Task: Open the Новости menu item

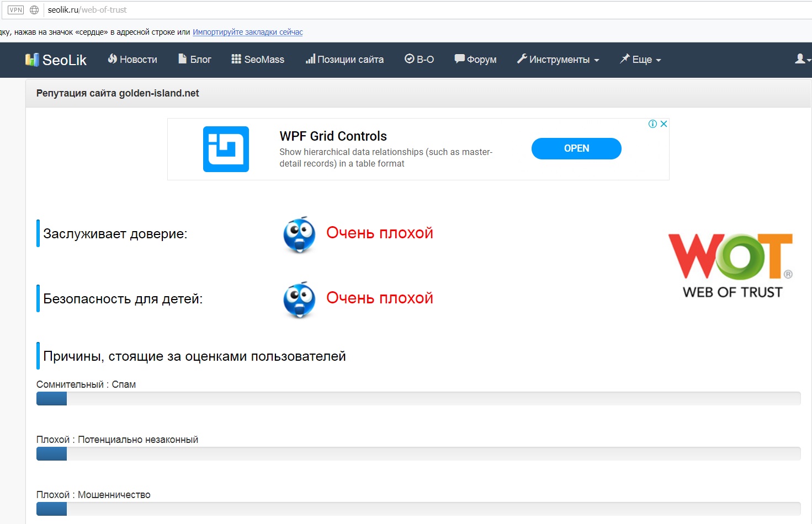Action: (132, 60)
